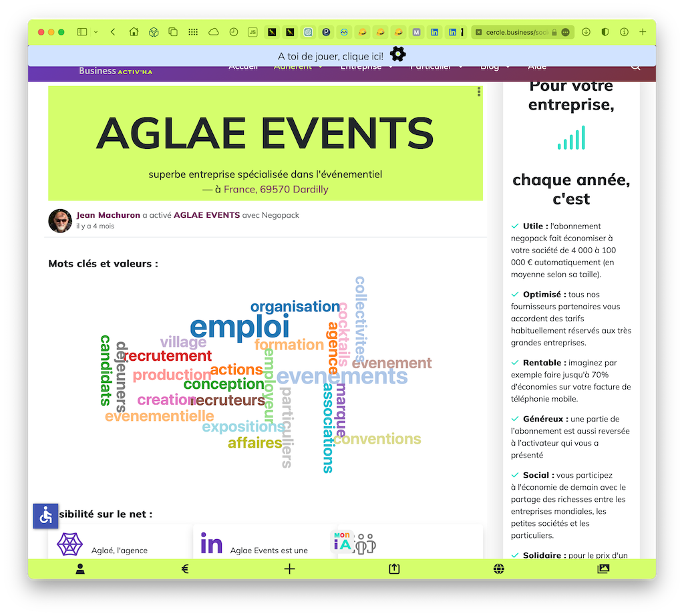Image resolution: width=684 pixels, height=616 pixels.
Task: Click the purple spider web website icon
Action: 69,544
